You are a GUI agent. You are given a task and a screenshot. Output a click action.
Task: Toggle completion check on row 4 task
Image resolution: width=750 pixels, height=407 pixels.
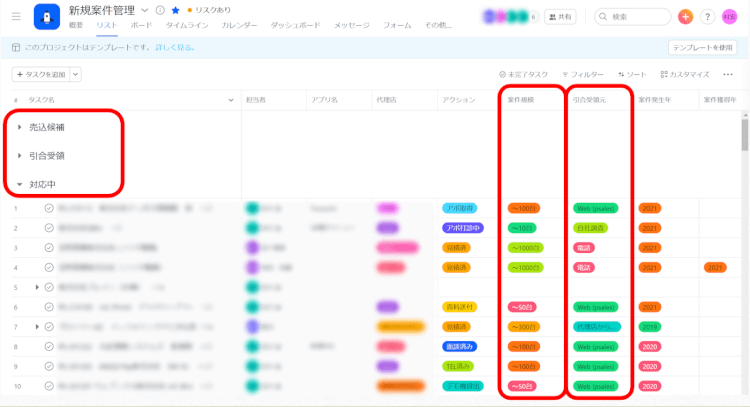48,267
